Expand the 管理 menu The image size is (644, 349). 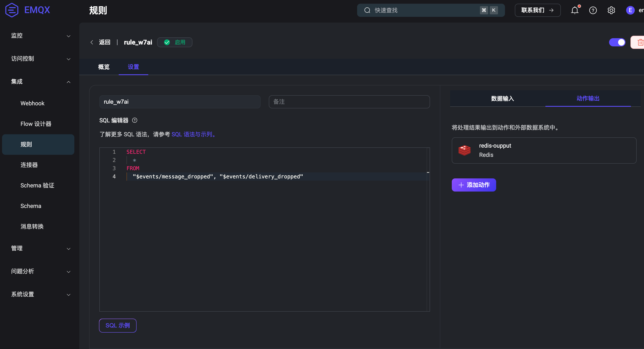click(40, 248)
